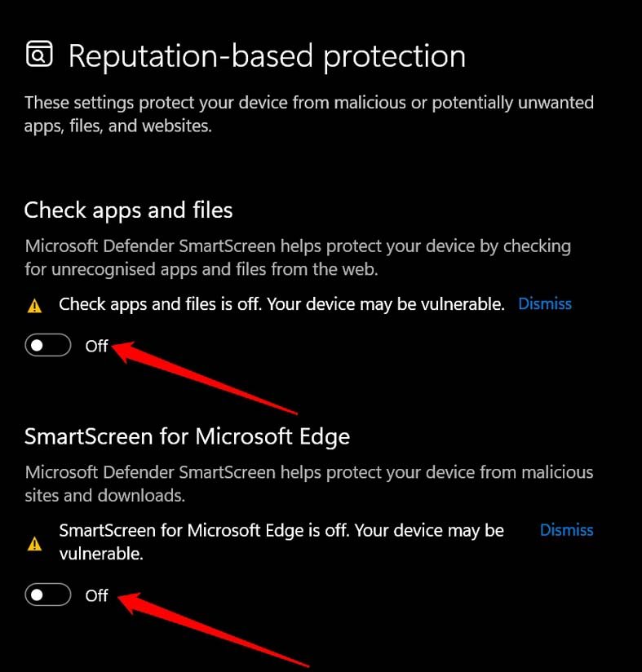The image size is (642, 672).
Task: Select the Reputation-based protection title text
Action: 268,55
